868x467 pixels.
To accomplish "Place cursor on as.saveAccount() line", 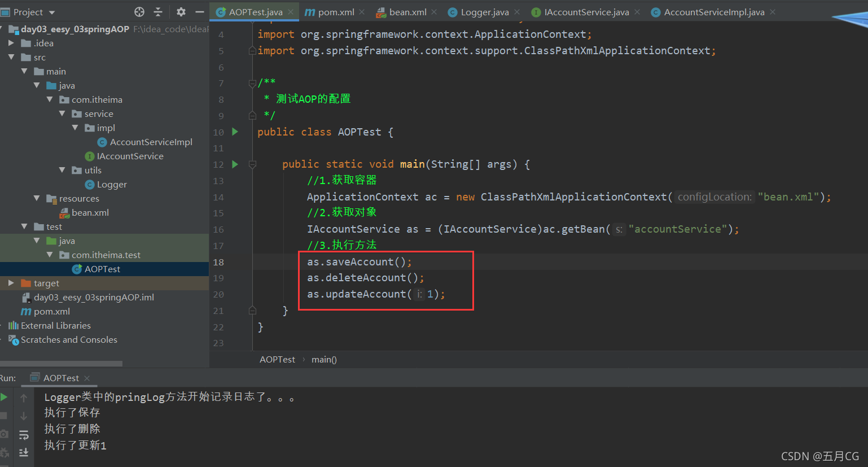I will (360, 261).
